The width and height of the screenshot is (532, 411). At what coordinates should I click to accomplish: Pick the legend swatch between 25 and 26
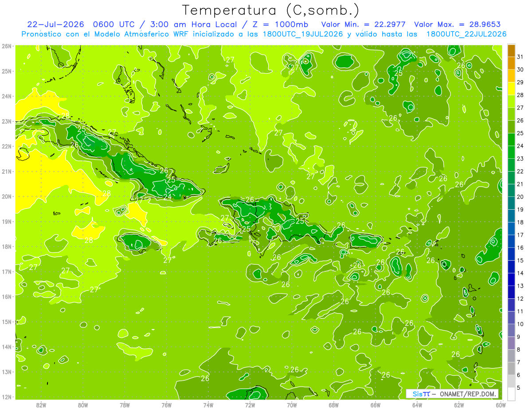[x=511, y=127]
